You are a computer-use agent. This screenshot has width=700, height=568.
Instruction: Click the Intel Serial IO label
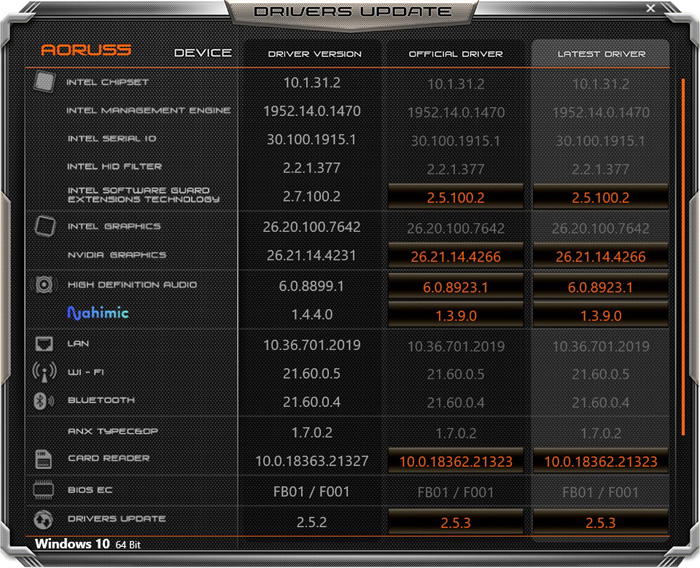(x=112, y=138)
